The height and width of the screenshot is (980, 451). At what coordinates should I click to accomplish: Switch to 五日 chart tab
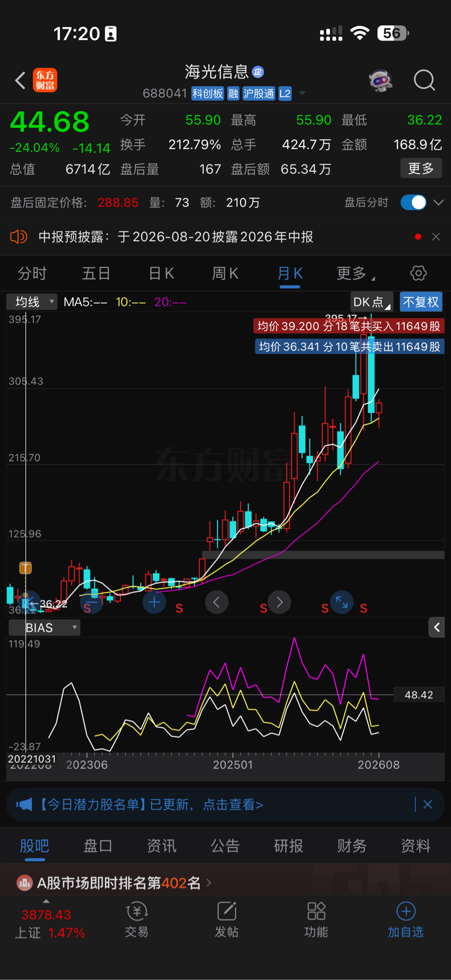[x=96, y=273]
